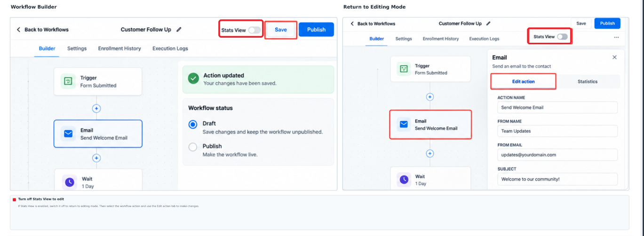
Task: Switch to Edit action tab
Action: point(523,81)
